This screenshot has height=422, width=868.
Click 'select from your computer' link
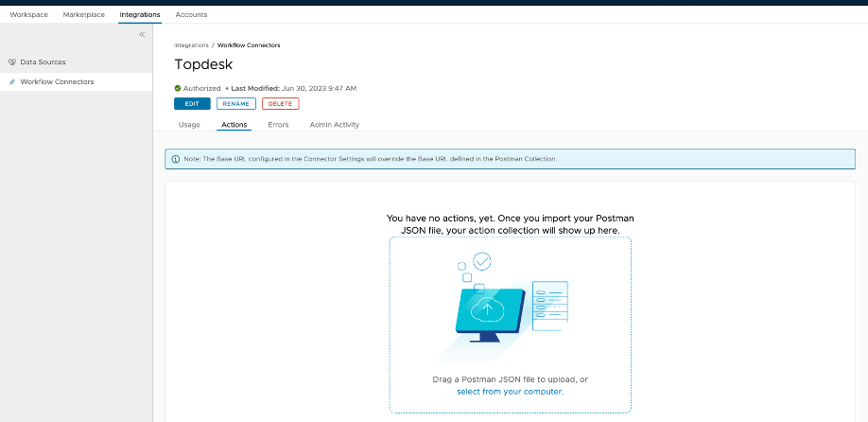tap(511, 391)
